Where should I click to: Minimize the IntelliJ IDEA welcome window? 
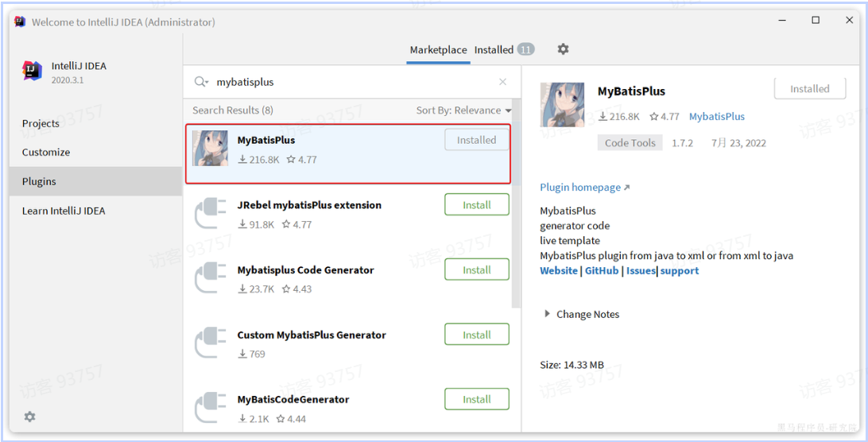[782, 20]
